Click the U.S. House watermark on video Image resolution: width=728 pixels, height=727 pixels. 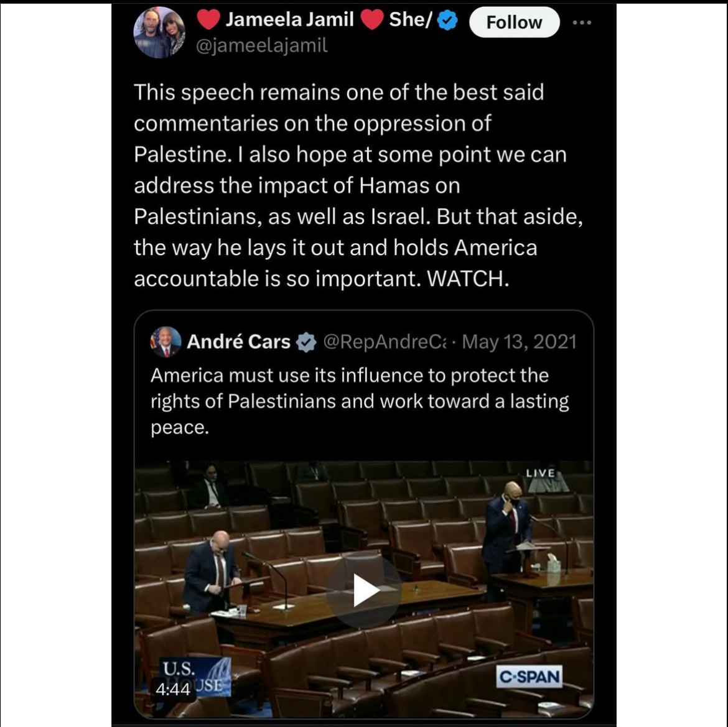195,677
